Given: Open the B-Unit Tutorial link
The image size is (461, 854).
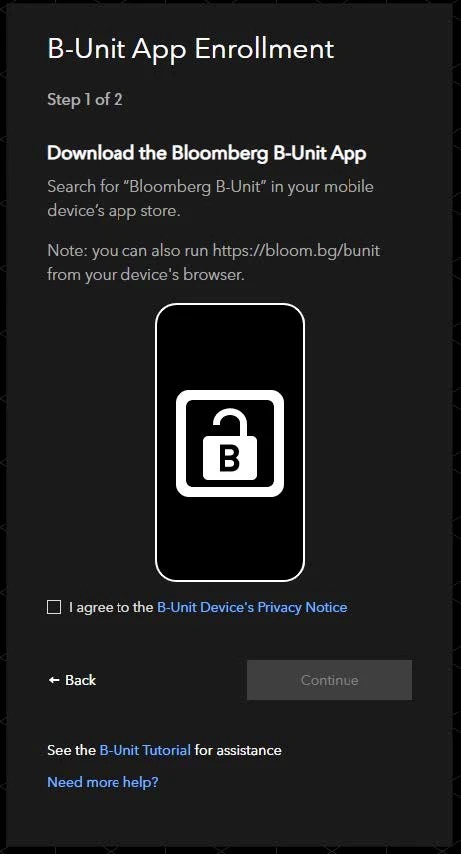Looking at the screenshot, I should [145, 750].
